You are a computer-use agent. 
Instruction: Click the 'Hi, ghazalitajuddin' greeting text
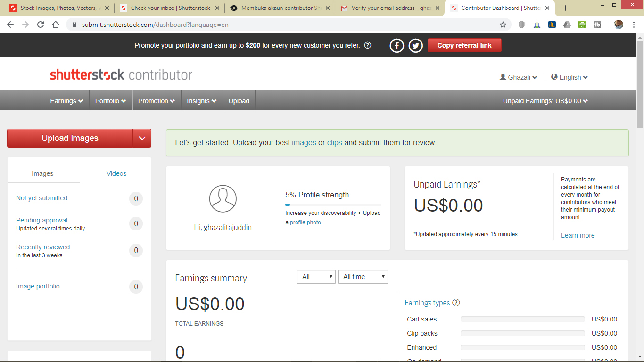[x=223, y=228]
